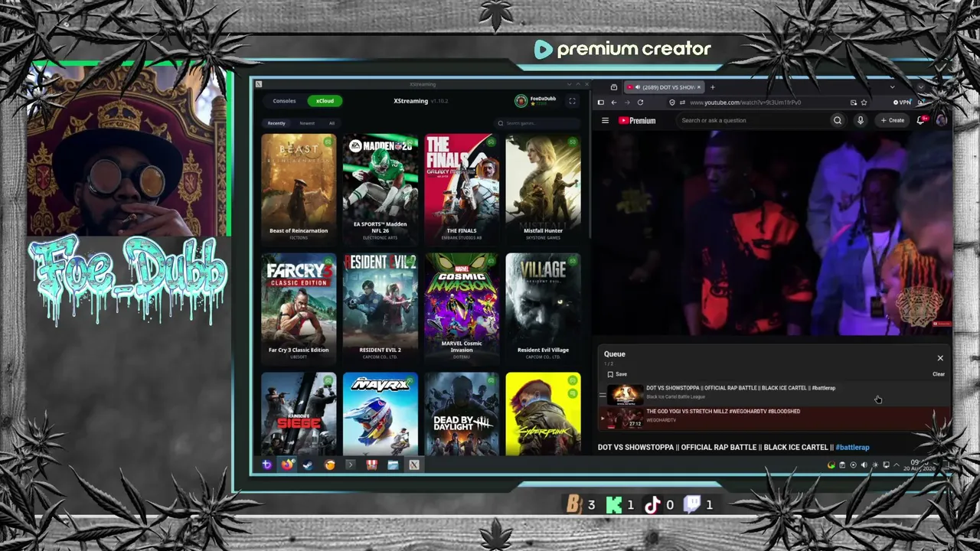Screen dimensions: 980x551
Task: Open EA SPORTS Madden NFL 26 card
Action: click(x=381, y=189)
